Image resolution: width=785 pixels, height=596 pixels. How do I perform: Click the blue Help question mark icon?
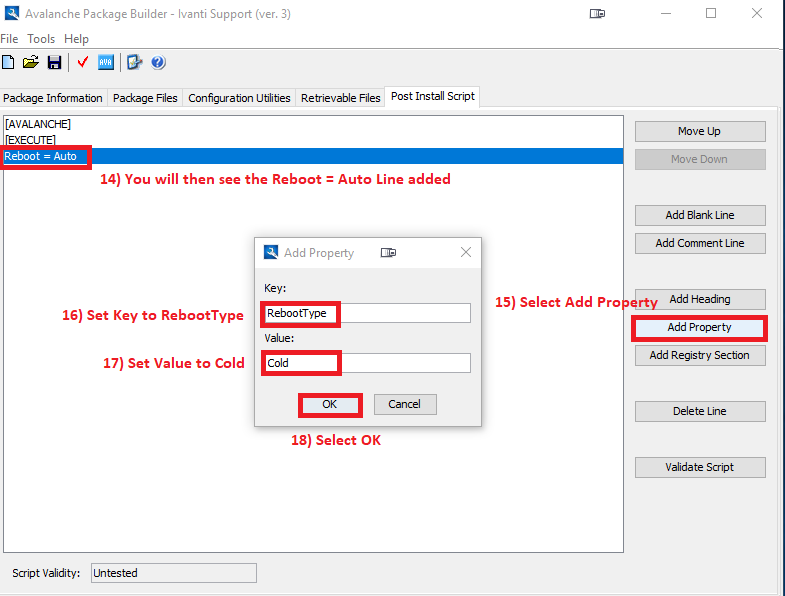click(x=158, y=63)
